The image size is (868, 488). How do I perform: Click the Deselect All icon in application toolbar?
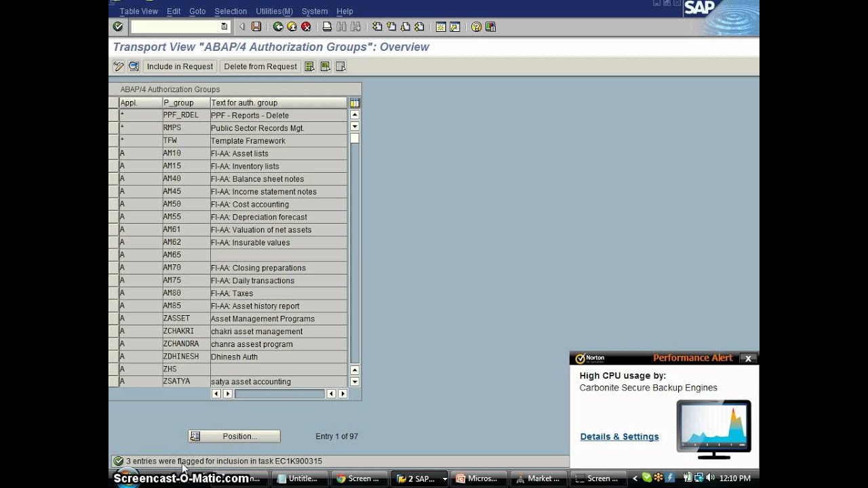tap(341, 66)
